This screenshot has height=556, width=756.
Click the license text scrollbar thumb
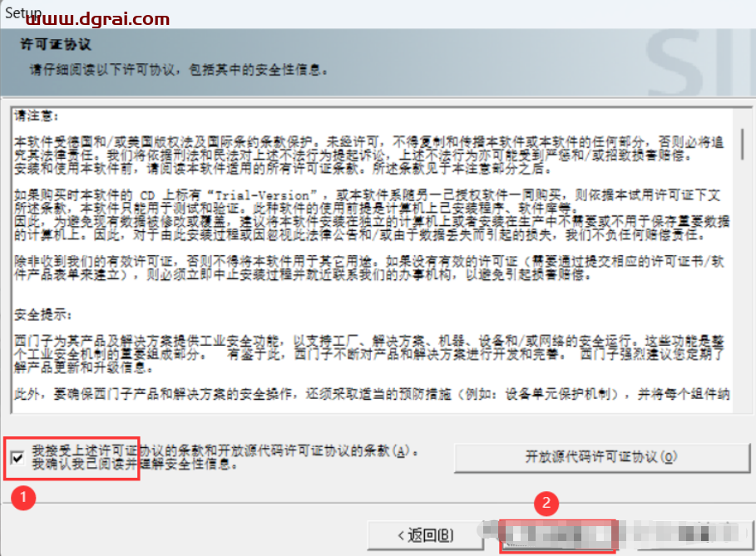click(x=743, y=144)
